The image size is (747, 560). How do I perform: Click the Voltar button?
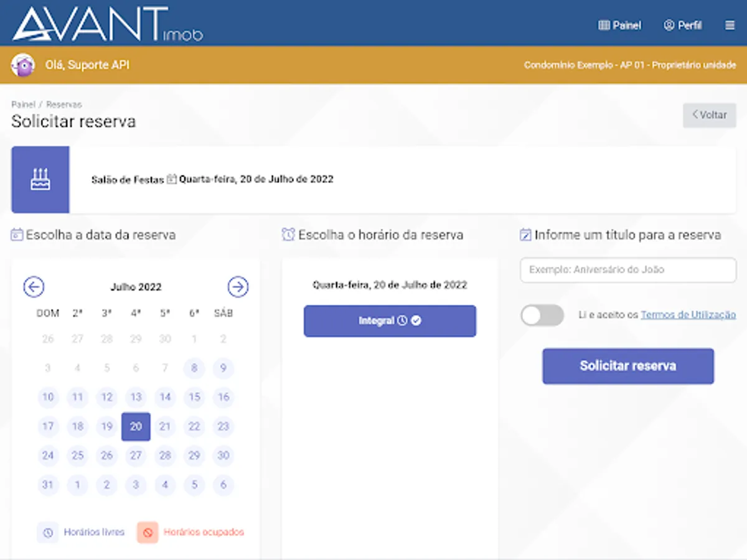710,115
